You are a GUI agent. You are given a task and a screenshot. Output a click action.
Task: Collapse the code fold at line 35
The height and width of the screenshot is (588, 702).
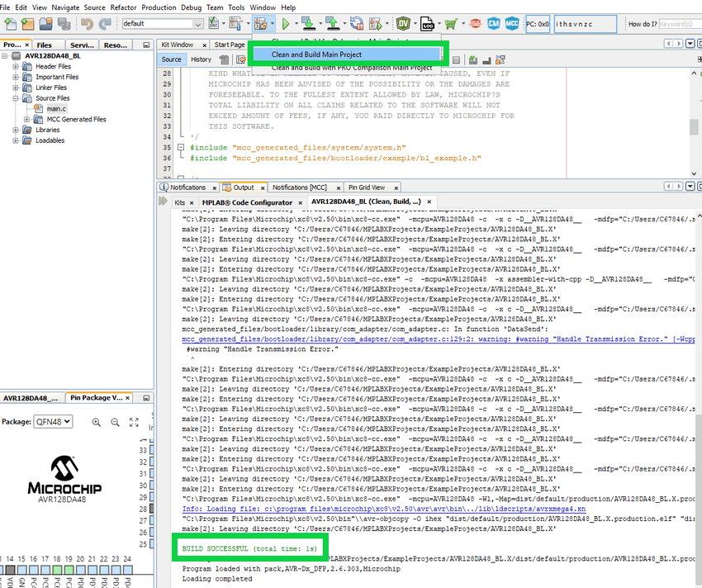pyautogui.click(x=181, y=147)
